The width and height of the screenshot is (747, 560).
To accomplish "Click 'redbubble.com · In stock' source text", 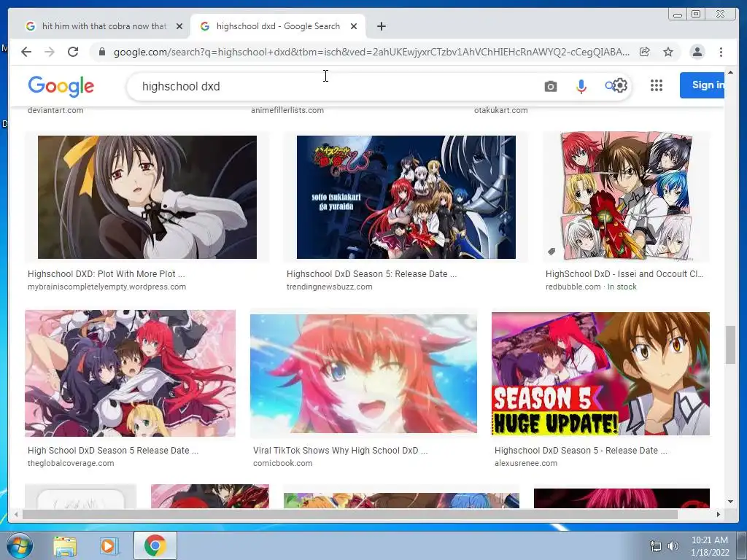I will pyautogui.click(x=591, y=287).
